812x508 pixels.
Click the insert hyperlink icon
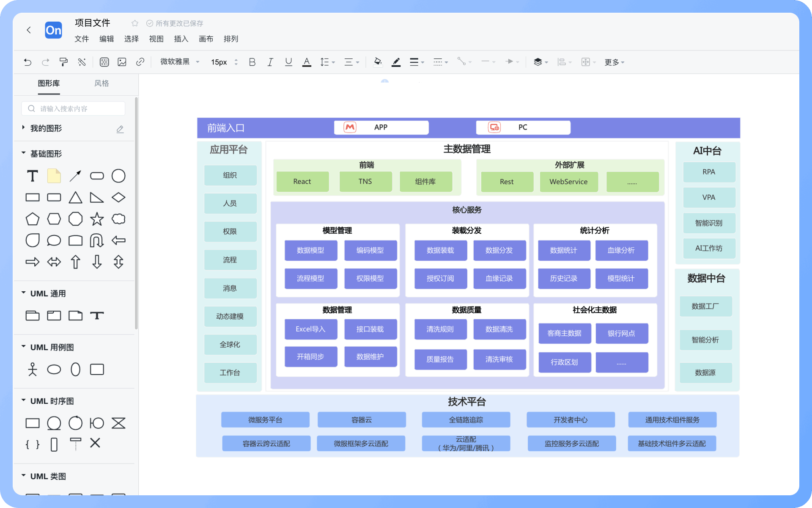[140, 62]
